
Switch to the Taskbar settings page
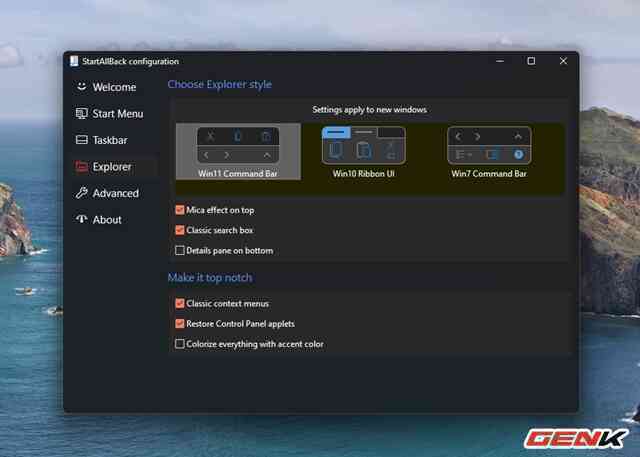[x=114, y=140]
